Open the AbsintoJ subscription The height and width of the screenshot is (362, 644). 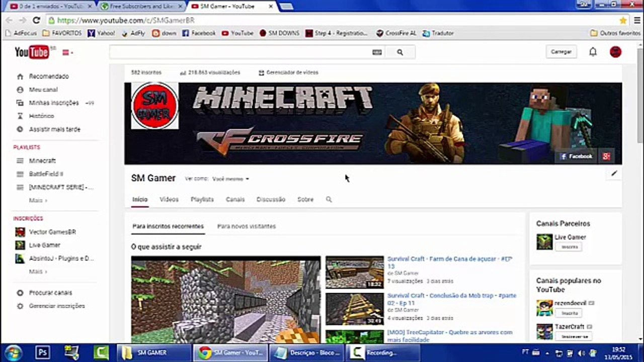(x=61, y=258)
